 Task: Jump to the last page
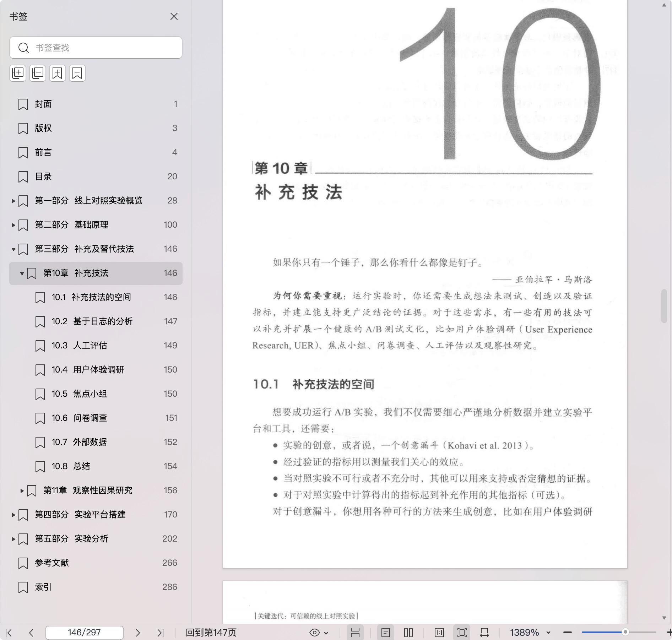tap(161, 633)
